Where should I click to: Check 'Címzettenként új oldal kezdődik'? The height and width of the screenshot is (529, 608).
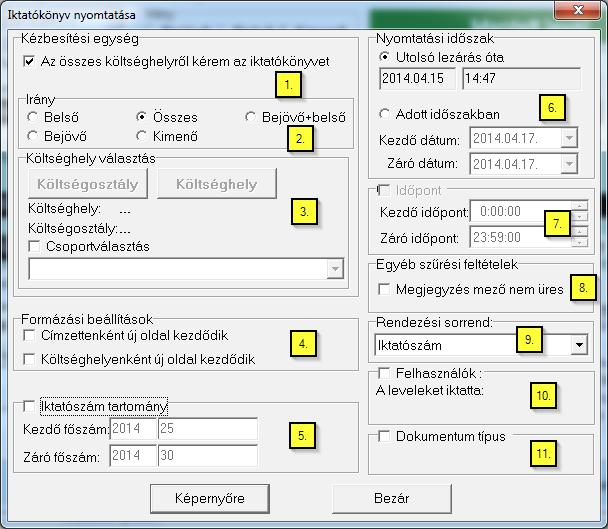tap(29, 335)
